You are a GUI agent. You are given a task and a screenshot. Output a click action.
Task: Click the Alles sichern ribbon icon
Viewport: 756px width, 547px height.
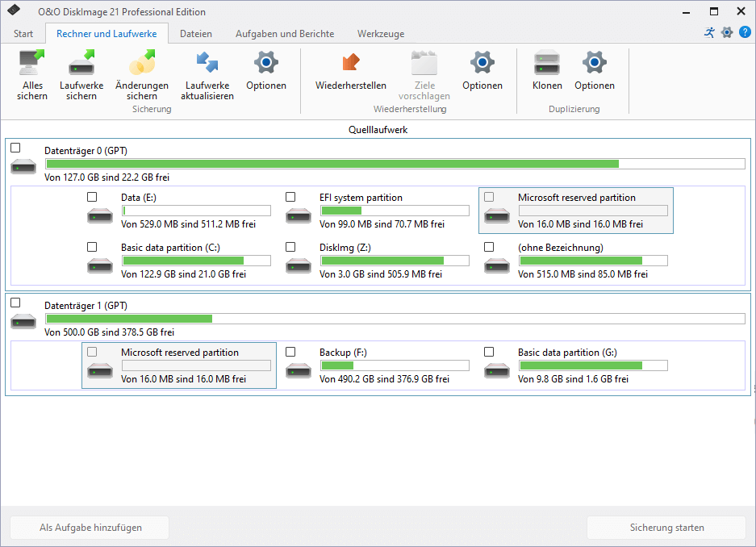click(31, 63)
